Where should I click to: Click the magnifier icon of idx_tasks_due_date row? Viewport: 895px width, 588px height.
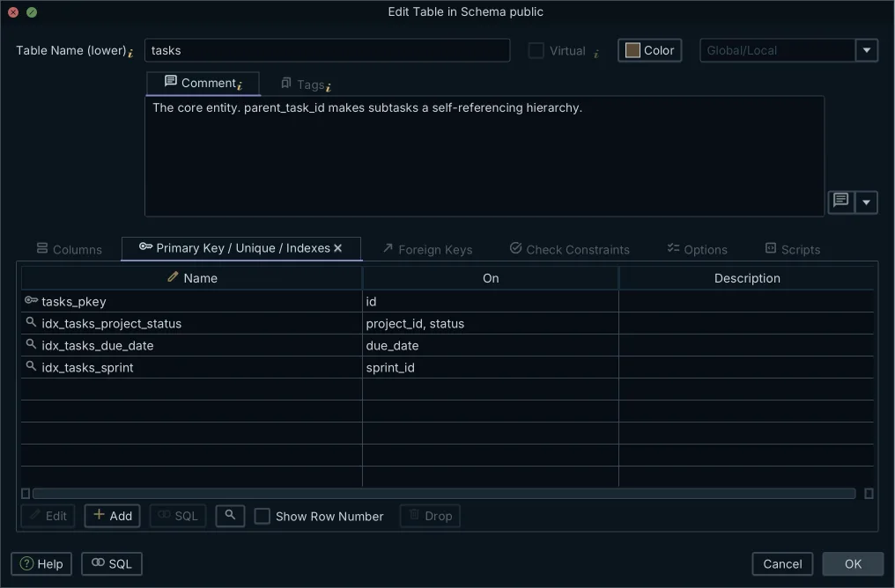tap(31, 344)
